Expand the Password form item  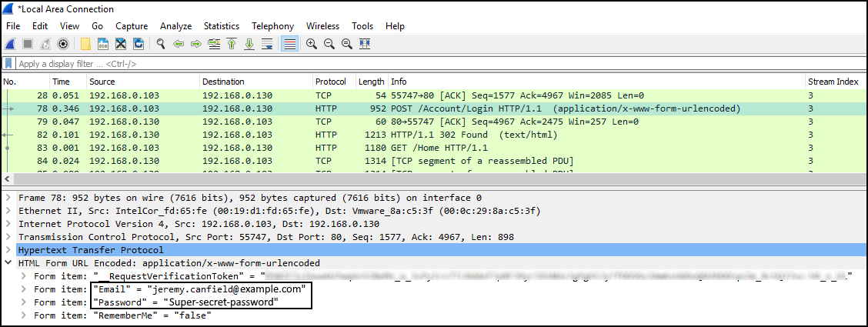tap(23, 302)
